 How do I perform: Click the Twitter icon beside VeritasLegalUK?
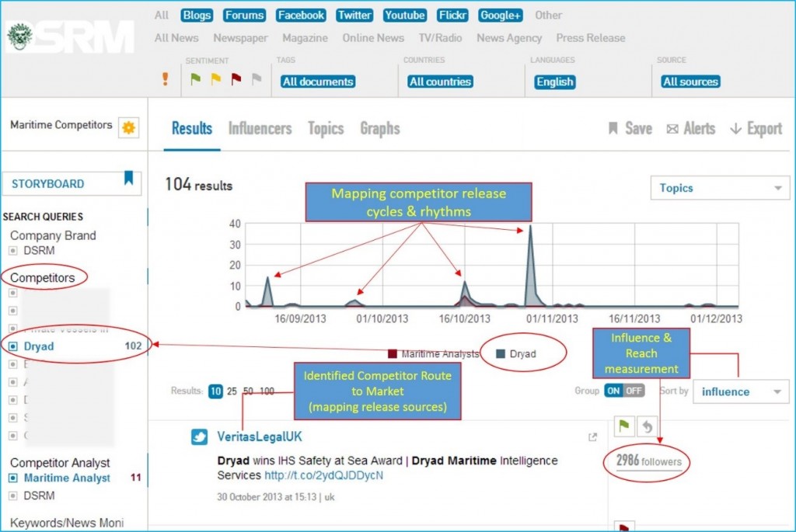pos(200,436)
